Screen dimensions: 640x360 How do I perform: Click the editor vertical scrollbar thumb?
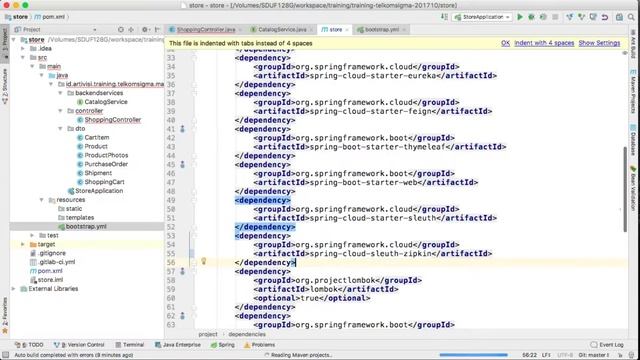[x=625, y=189]
